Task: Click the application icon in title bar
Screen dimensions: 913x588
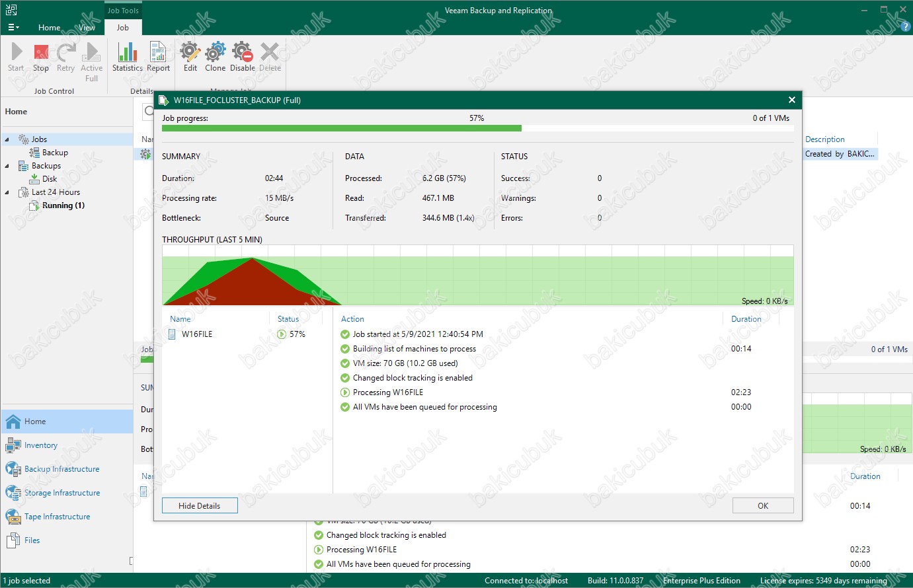Action: coord(11,10)
